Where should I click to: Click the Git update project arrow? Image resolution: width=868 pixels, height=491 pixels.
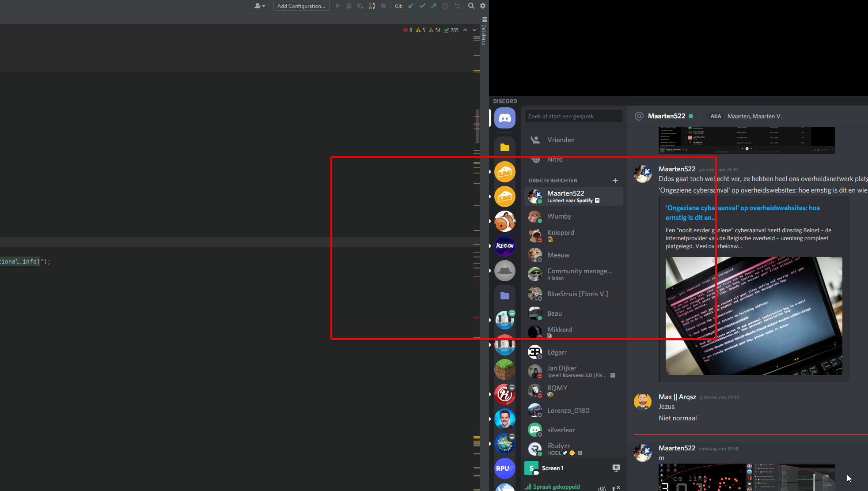coord(411,6)
